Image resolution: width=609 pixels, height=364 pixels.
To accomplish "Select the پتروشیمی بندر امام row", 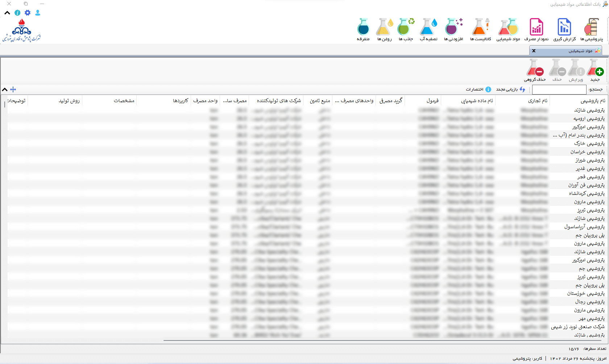I will tap(307, 135).
